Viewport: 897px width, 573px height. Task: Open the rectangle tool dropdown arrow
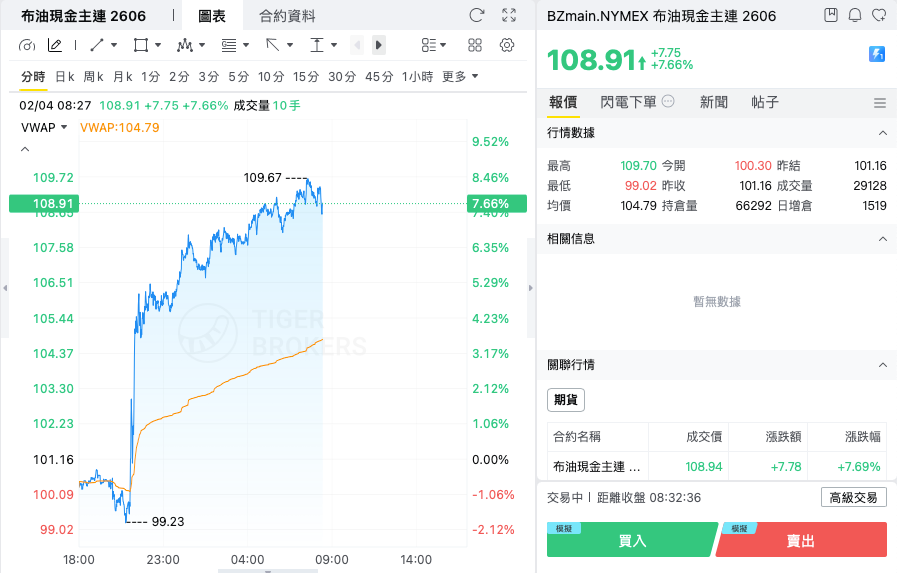(158, 45)
